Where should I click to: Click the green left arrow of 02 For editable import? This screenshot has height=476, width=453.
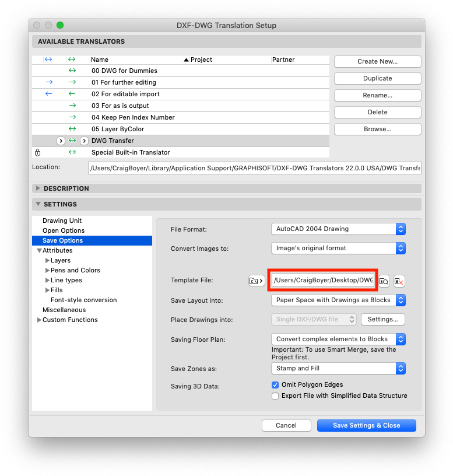[x=72, y=94]
